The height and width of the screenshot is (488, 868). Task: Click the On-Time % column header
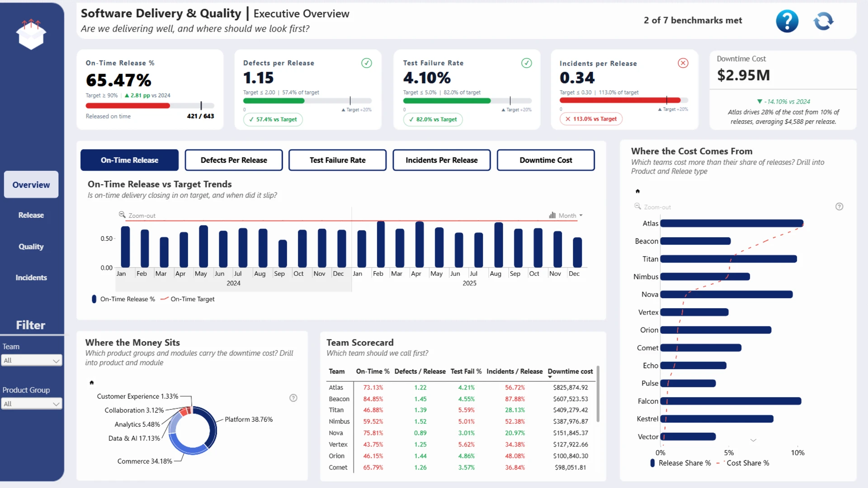click(373, 371)
